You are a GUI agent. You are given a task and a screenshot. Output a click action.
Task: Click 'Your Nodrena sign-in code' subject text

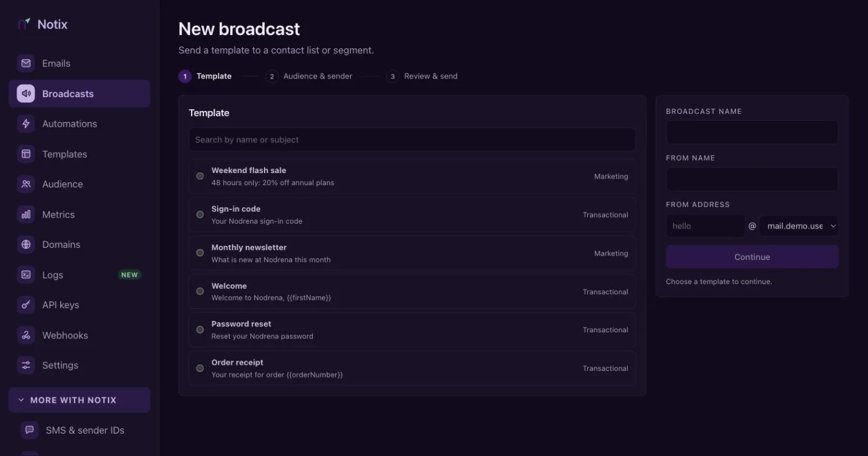point(257,221)
